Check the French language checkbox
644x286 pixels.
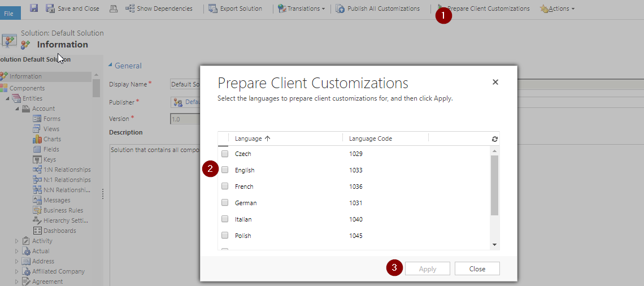[x=225, y=186]
